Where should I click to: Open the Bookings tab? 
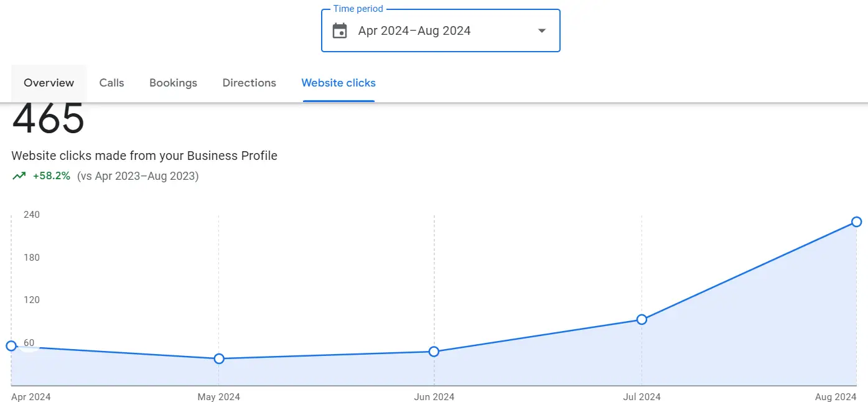pyautogui.click(x=173, y=82)
